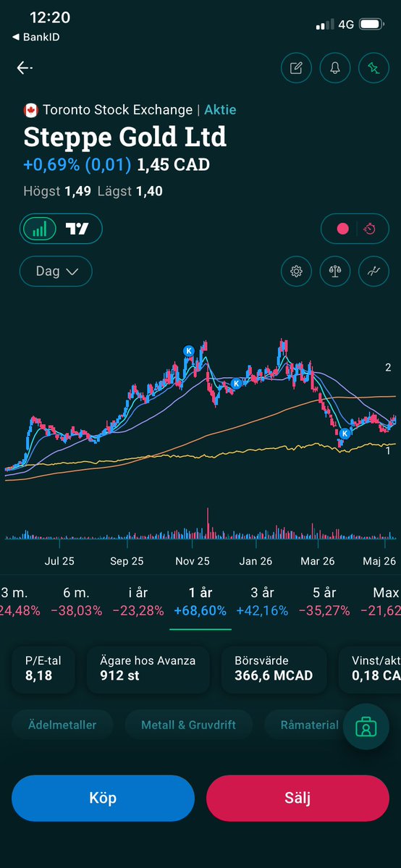
Task: Go back with the arrow icon
Action: [25, 67]
